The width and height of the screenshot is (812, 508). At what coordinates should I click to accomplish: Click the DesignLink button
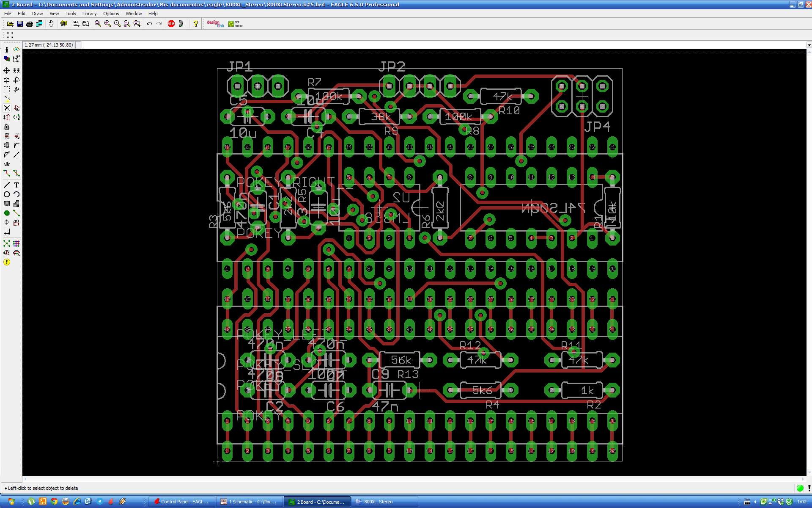[215, 24]
